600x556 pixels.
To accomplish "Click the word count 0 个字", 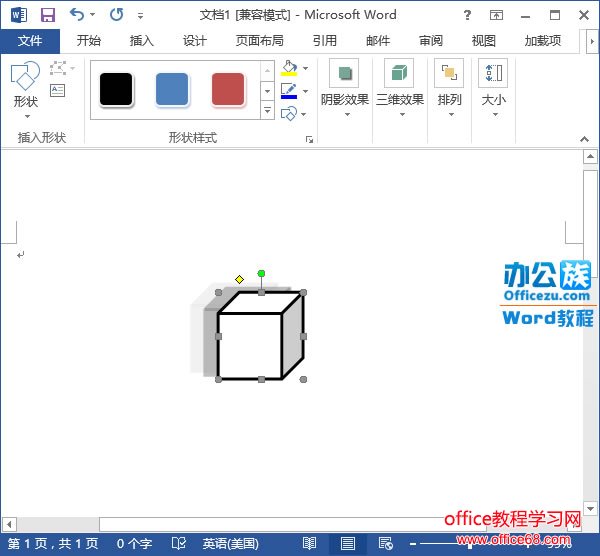I will 134,544.
